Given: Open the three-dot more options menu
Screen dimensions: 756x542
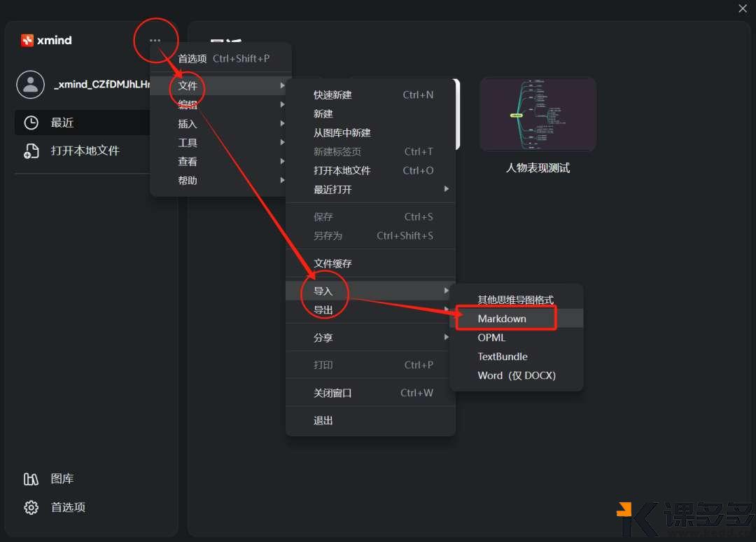Looking at the screenshot, I should pos(155,40).
